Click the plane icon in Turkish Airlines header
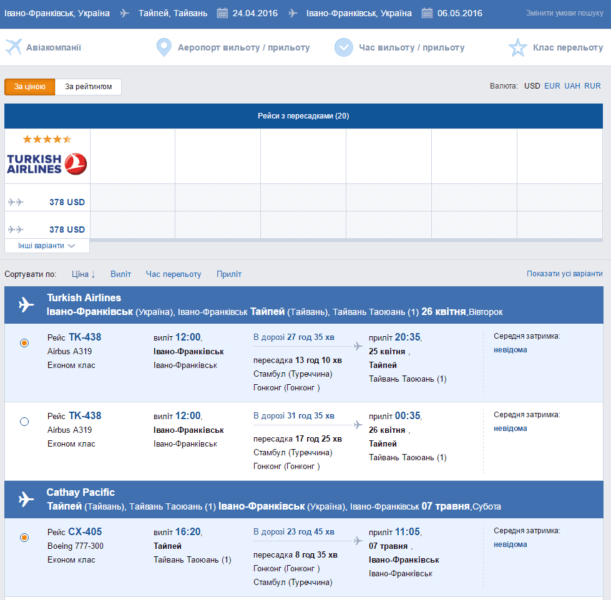Viewport: 611px width, 600px height. (x=26, y=304)
